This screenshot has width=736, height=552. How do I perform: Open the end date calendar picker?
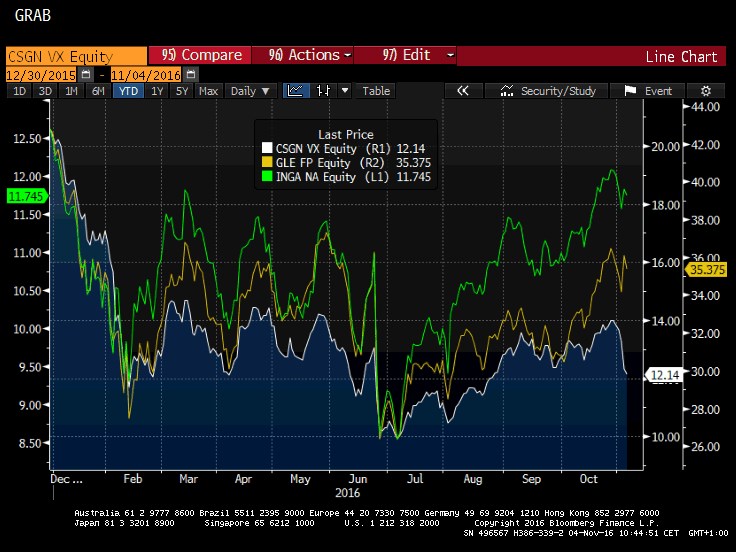(191, 74)
